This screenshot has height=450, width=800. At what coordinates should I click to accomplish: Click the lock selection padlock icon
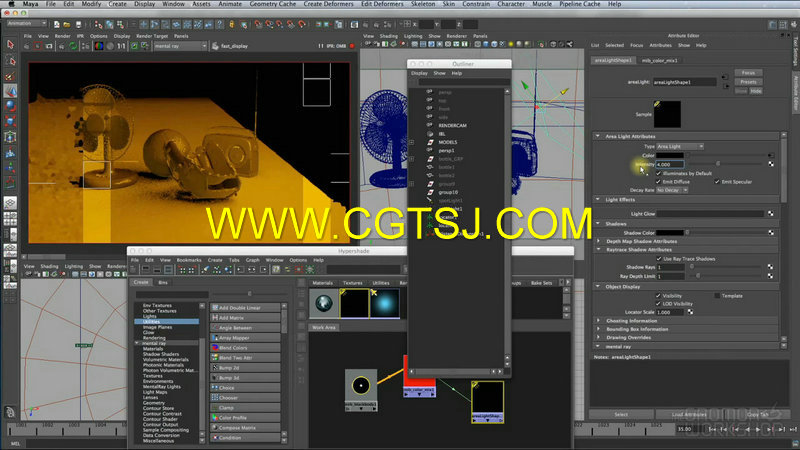(232, 24)
